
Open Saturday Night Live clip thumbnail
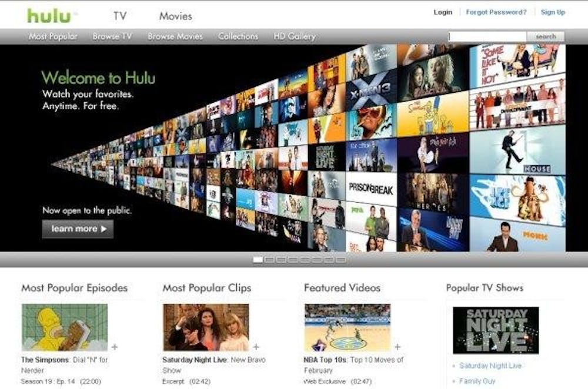[206, 327]
